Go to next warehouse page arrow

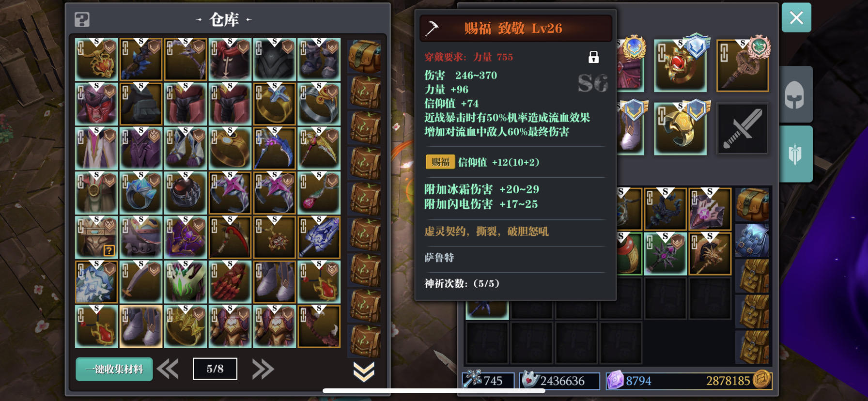263,369
